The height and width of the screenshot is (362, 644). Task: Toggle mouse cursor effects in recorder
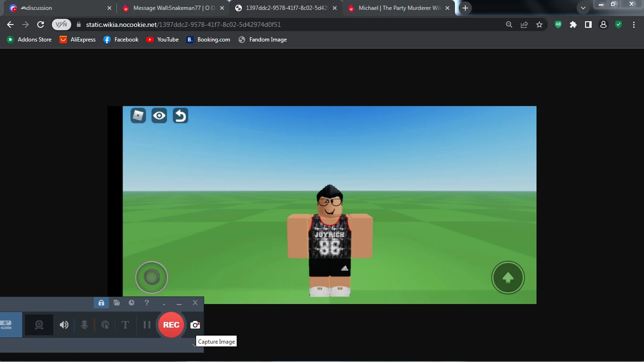(105, 325)
